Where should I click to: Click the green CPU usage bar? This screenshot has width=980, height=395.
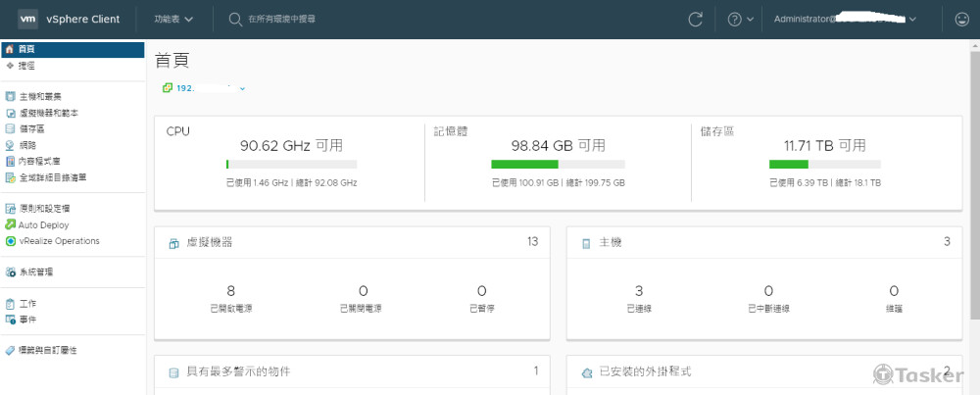click(x=227, y=165)
